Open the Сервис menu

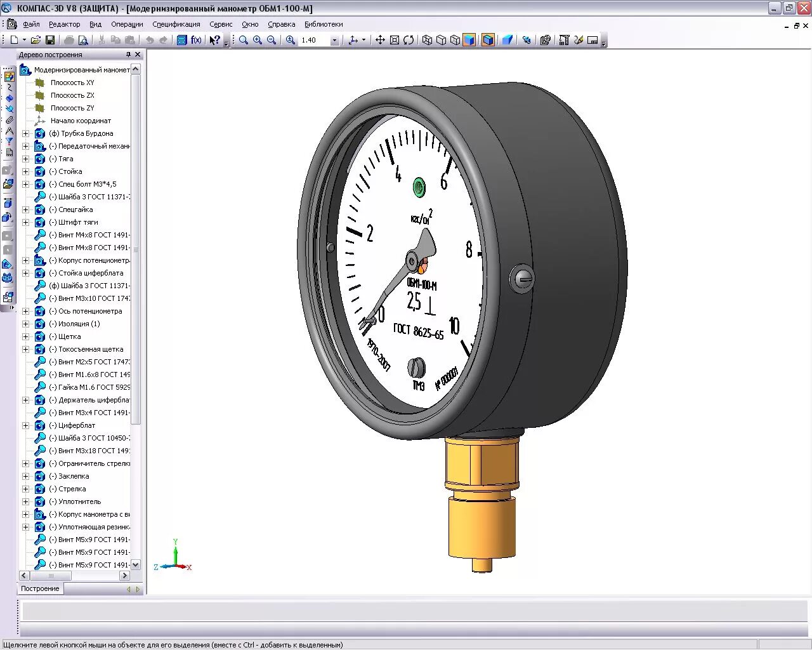[x=221, y=24]
